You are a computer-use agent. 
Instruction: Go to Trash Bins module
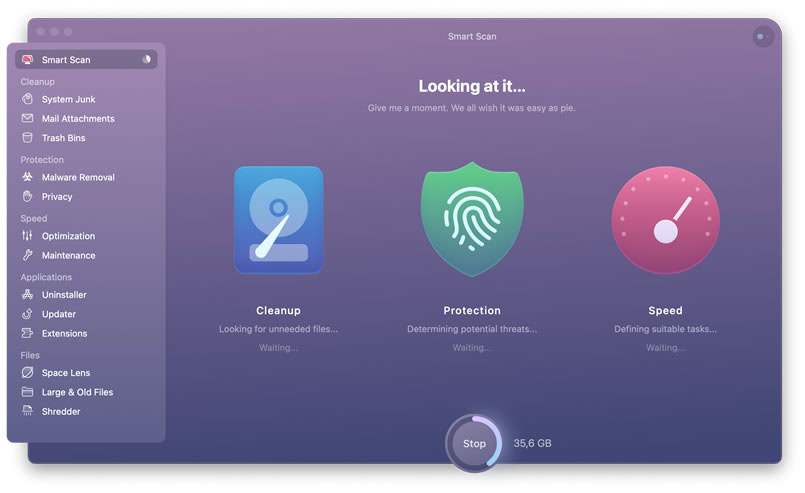[x=86, y=138]
